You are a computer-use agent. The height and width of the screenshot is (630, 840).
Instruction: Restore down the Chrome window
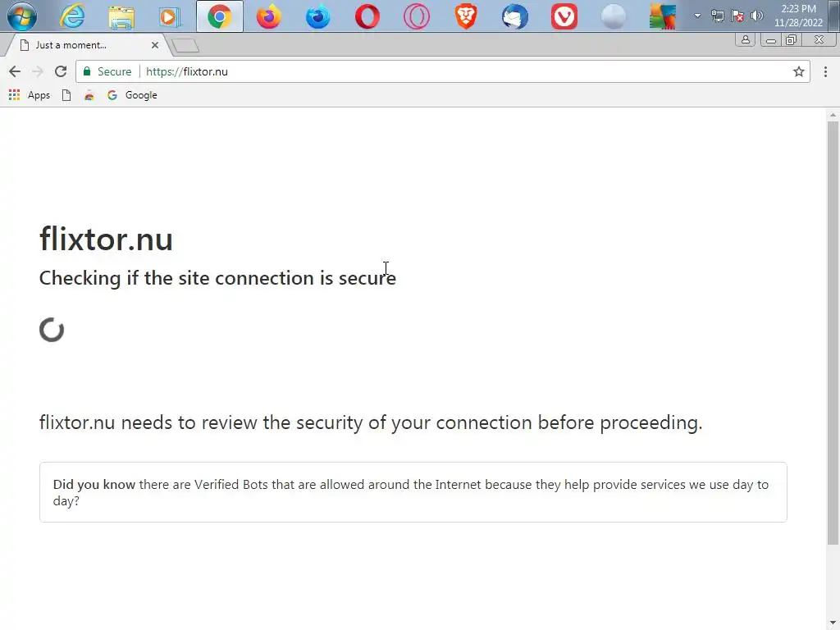coord(792,40)
